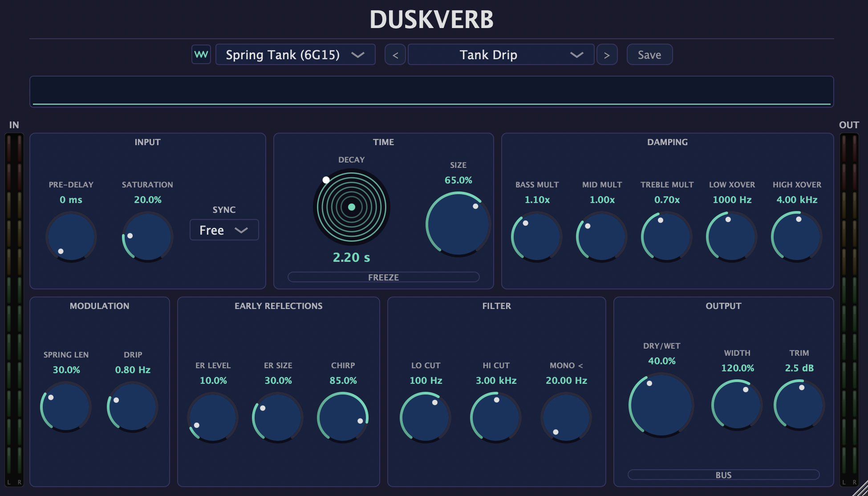
Task: Click the 3.00 kHz hi cut value
Action: [x=496, y=380]
